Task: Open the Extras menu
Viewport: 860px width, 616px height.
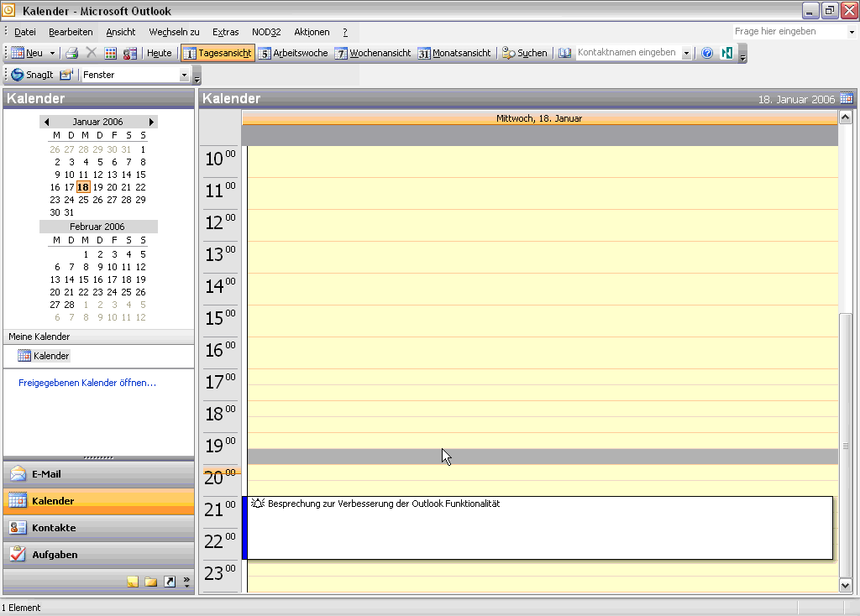Action: (x=225, y=32)
